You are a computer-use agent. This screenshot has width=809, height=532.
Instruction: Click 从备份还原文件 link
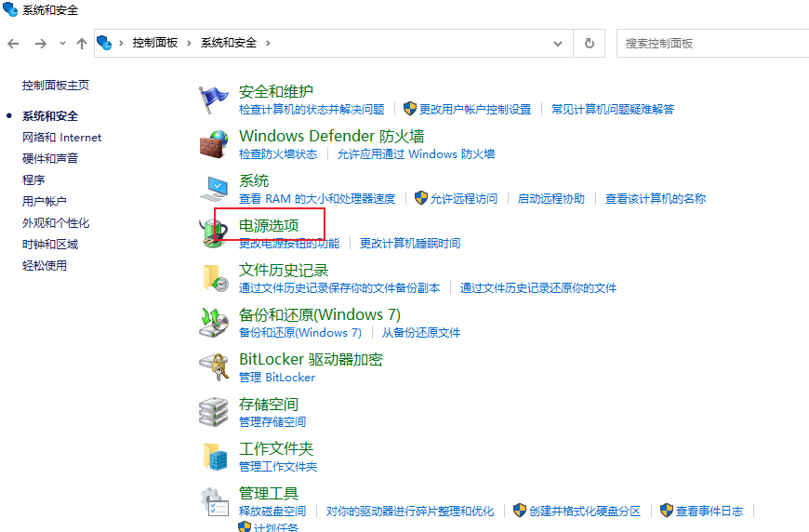click(421, 333)
